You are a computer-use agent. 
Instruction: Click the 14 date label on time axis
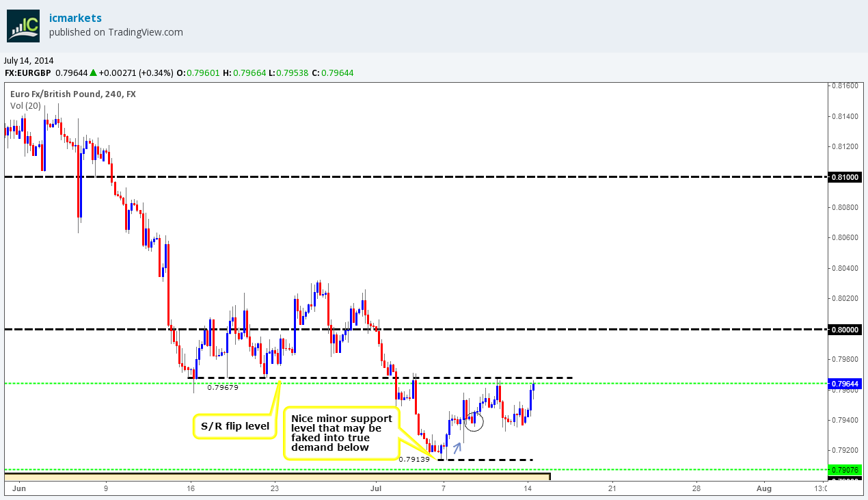coord(528,488)
